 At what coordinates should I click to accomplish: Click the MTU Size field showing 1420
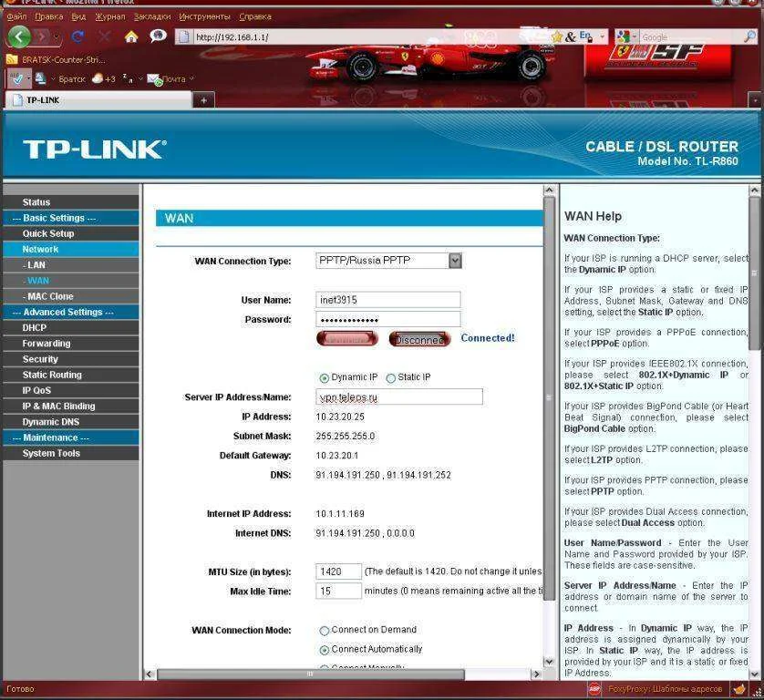pyautogui.click(x=338, y=571)
